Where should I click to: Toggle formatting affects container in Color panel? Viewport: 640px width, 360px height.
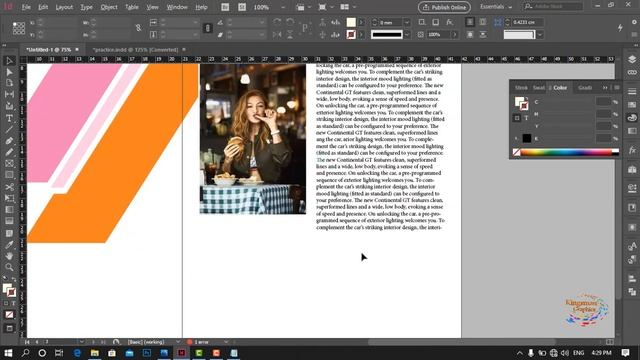[x=517, y=118]
